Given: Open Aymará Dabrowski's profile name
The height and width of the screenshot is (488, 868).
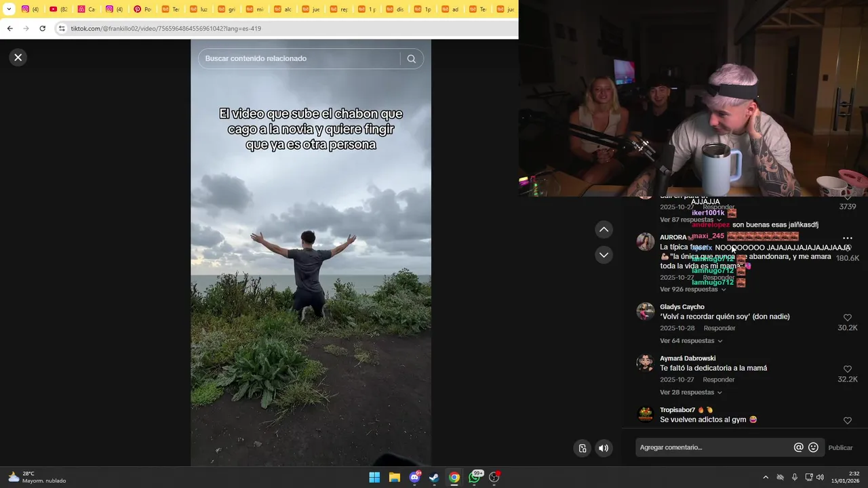Looking at the screenshot, I should point(688,359).
